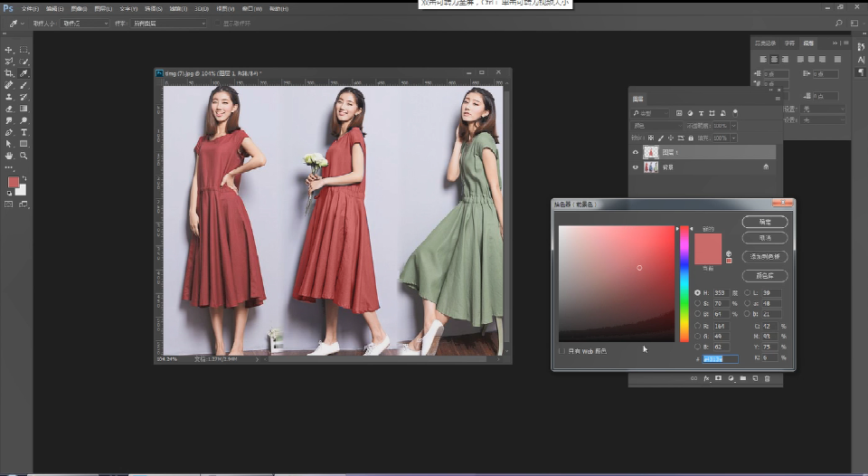Open the 文件(F) menu
The image size is (868, 476).
click(30, 8)
